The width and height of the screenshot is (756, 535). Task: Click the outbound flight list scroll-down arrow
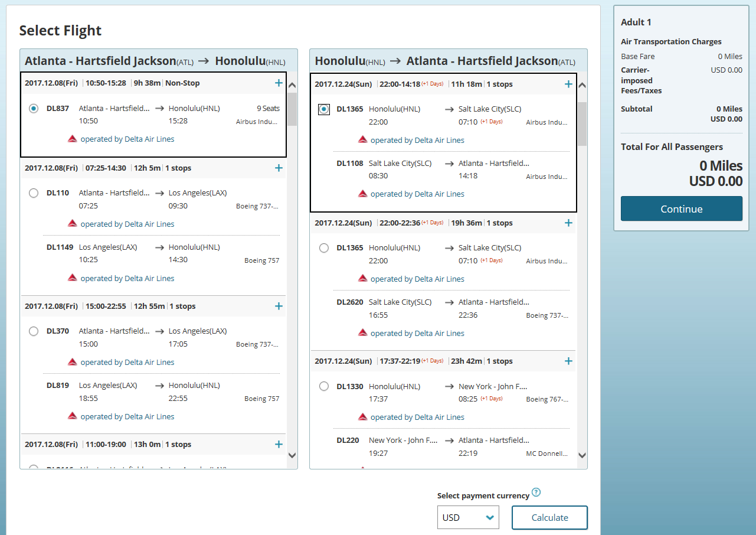pyautogui.click(x=292, y=455)
